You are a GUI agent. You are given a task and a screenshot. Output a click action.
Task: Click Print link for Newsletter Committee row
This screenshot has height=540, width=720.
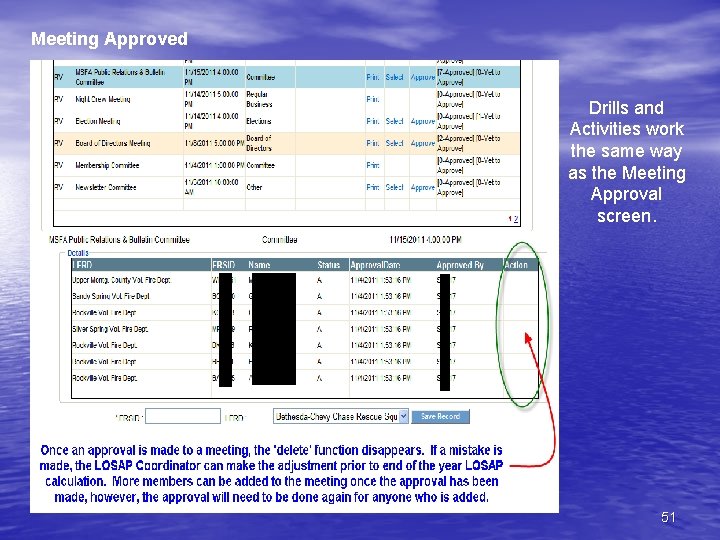click(372, 187)
